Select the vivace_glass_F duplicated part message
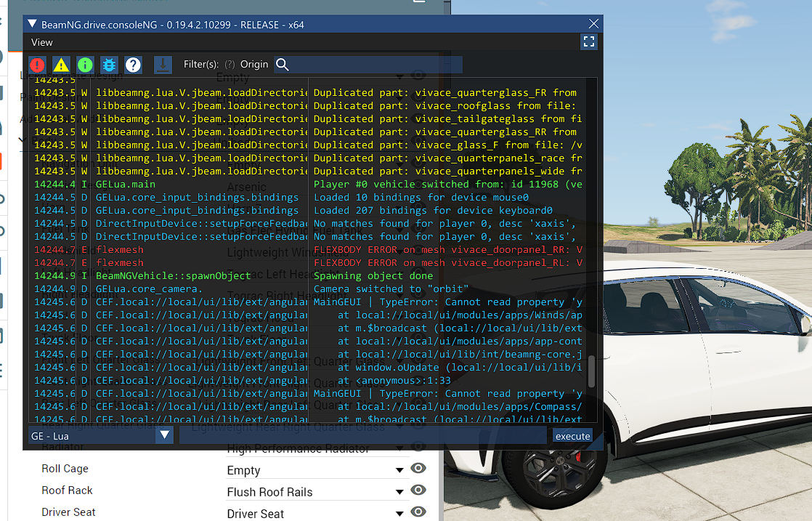812x521 pixels. (x=448, y=145)
